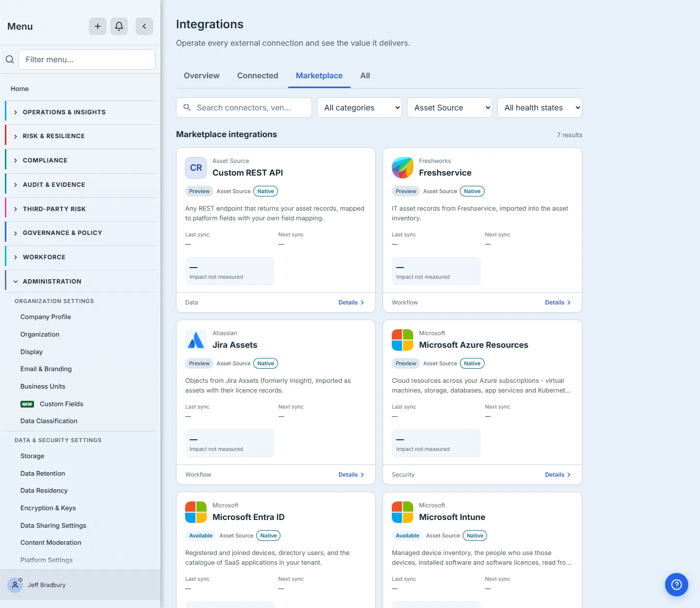Collapse the sidebar with the chevron button
Screen dimensions: 700x608
[144, 26]
